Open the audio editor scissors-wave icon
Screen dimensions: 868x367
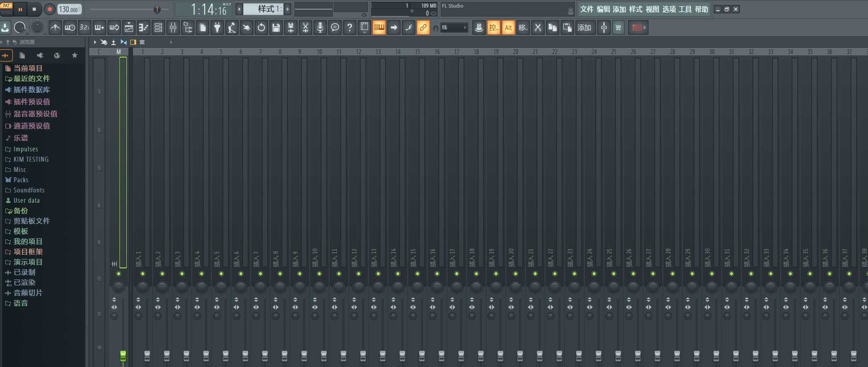306,28
